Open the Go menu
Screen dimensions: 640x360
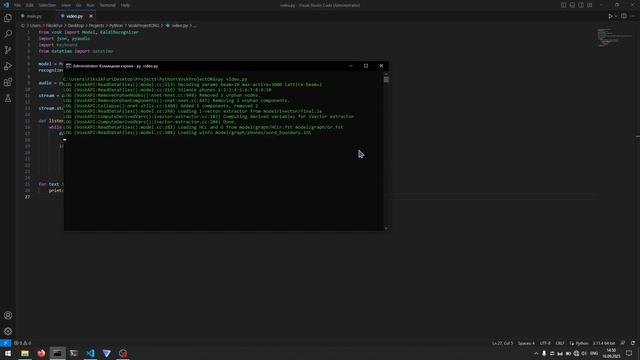point(78,5)
